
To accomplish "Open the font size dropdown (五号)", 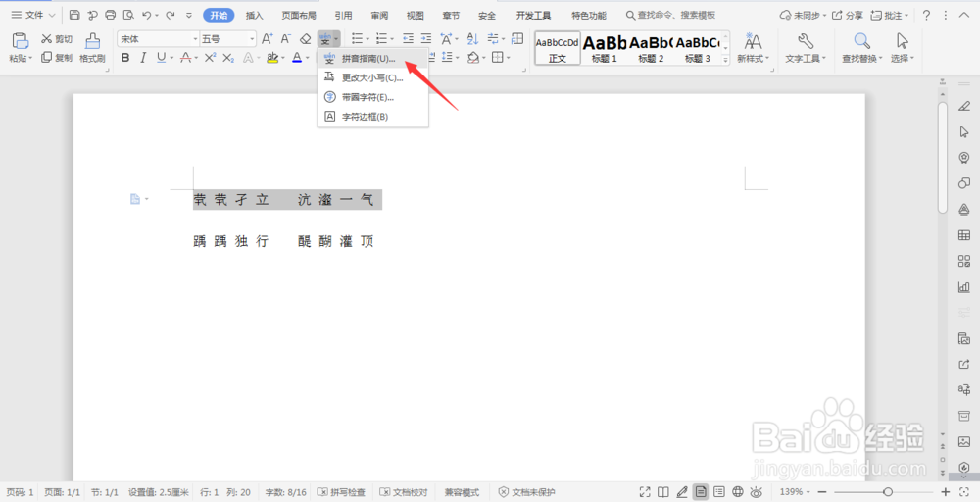I will click(x=252, y=39).
